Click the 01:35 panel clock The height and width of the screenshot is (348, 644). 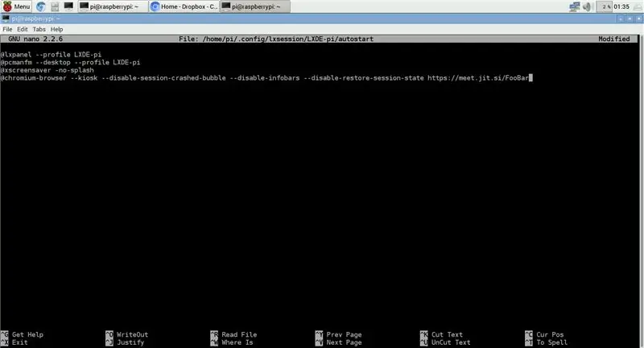[621, 6]
